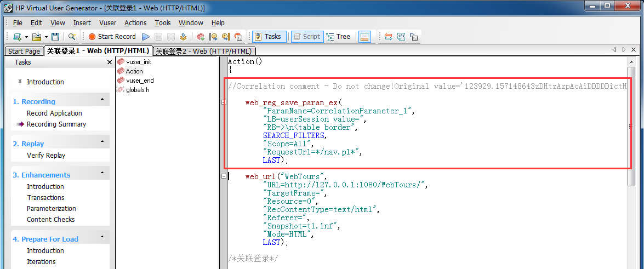Image resolution: width=644 pixels, height=269 pixels.
Task: Click the Stop replay icon
Action: coord(158,37)
